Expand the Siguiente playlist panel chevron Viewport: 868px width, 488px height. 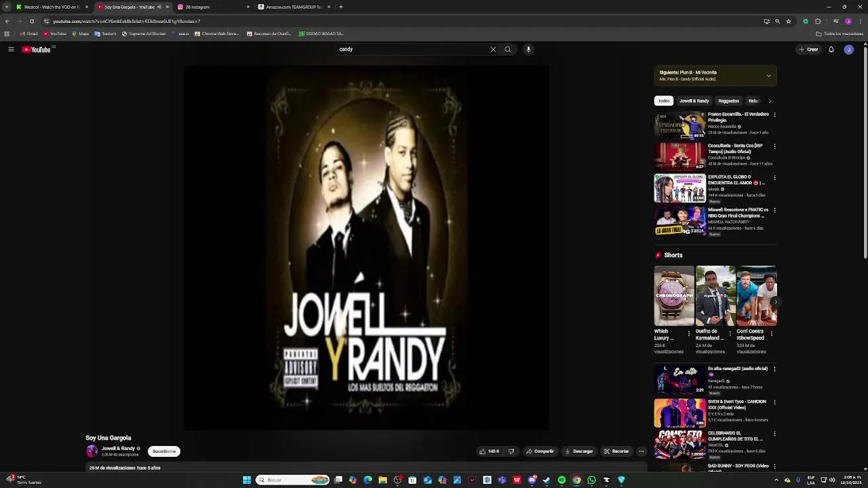tap(768, 76)
